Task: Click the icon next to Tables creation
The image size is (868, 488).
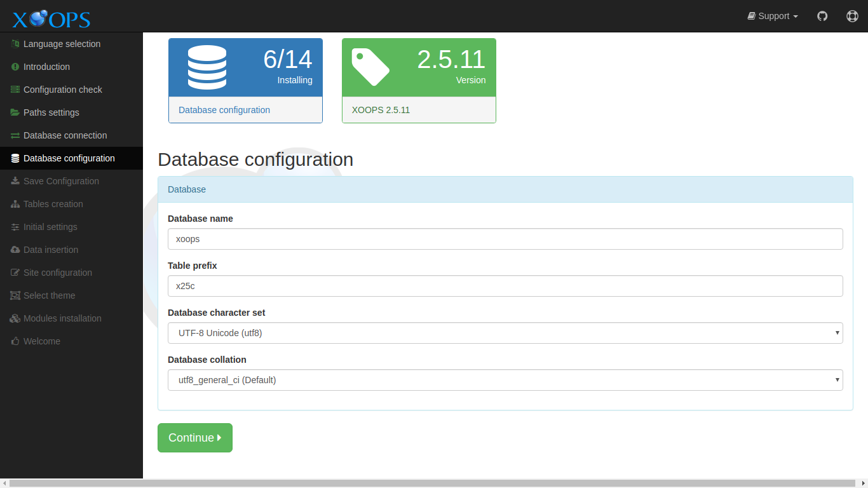Action: tap(15, 203)
